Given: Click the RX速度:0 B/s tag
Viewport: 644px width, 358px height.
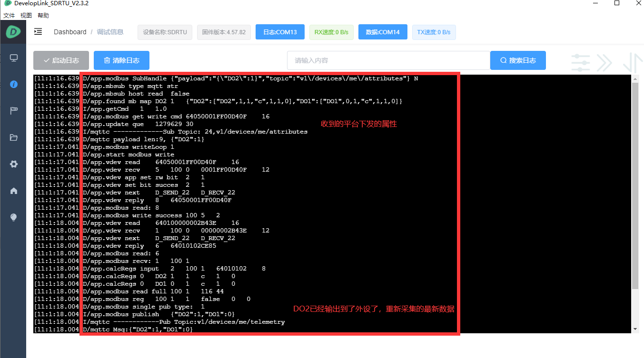Looking at the screenshot, I should click(331, 32).
